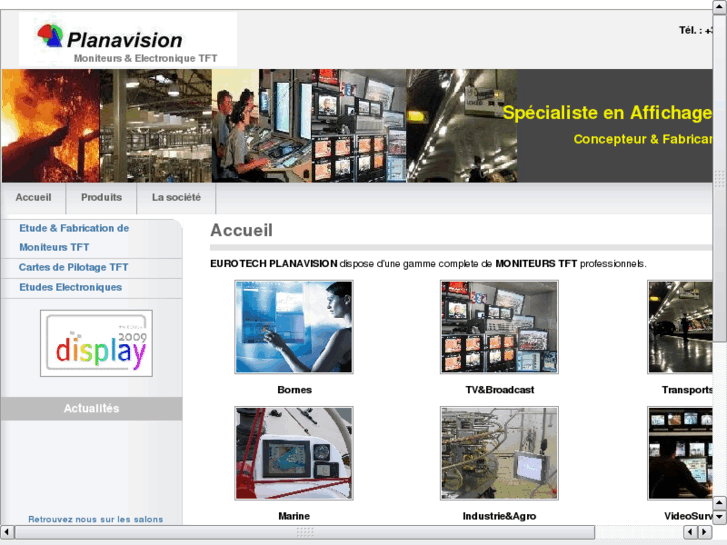The width and height of the screenshot is (727, 545).
Task: Click the Concepteur & Fabricant banner text
Action: pos(643,139)
